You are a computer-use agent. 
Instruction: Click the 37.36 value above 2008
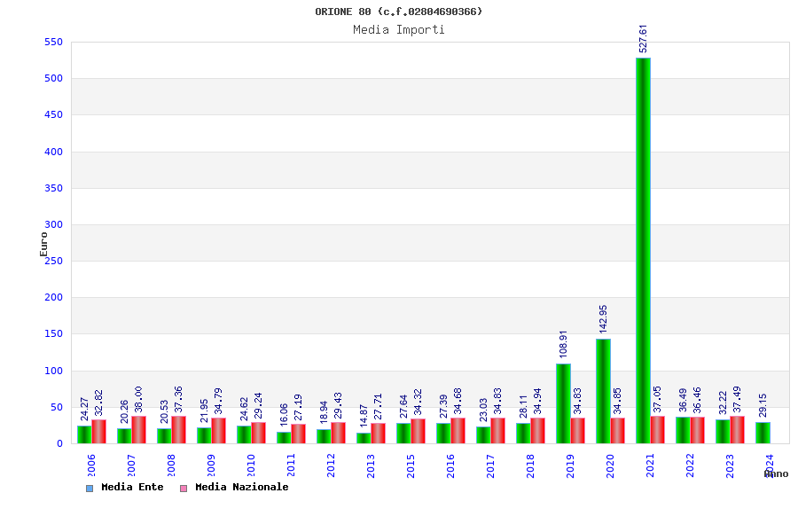(178, 399)
